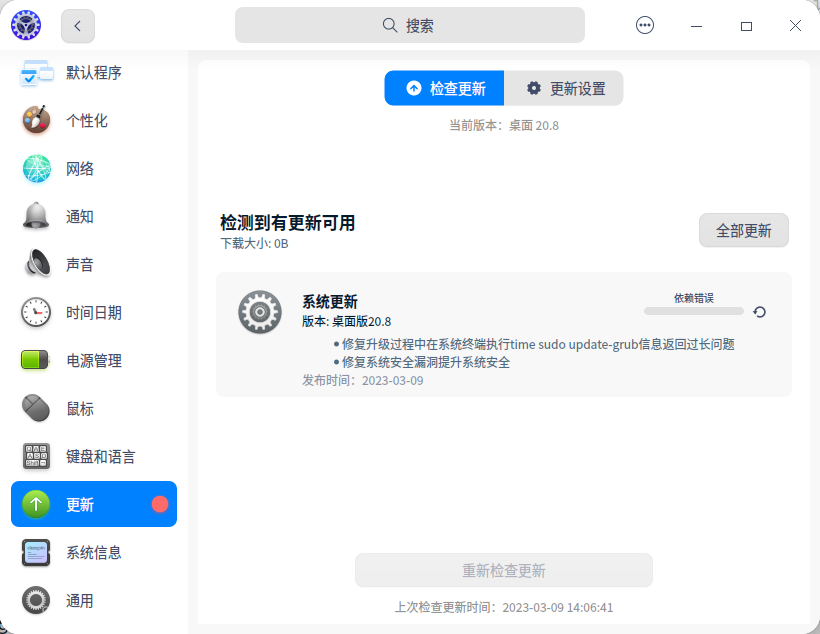Select 键盘和语言 in the sidebar
The image size is (820, 634).
coord(94,457)
